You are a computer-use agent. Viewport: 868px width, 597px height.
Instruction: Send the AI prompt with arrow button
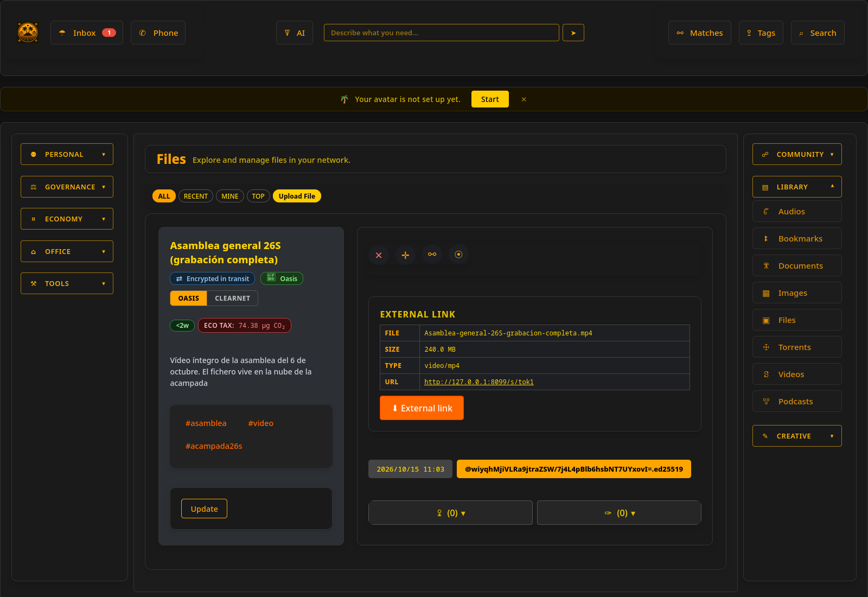tap(573, 33)
